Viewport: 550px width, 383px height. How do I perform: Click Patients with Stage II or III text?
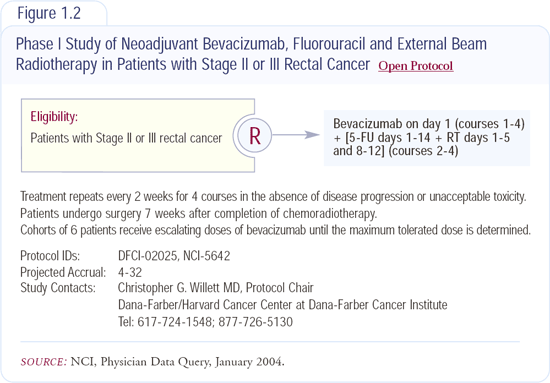pos(126,138)
